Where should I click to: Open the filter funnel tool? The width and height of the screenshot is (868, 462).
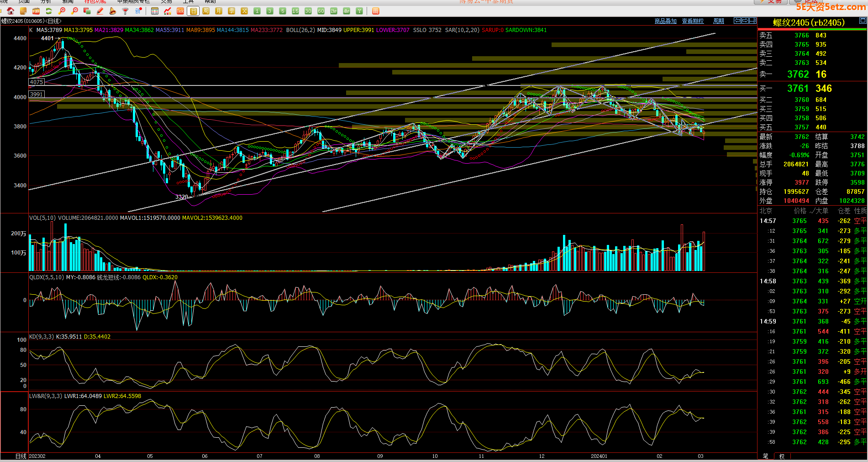125,11
